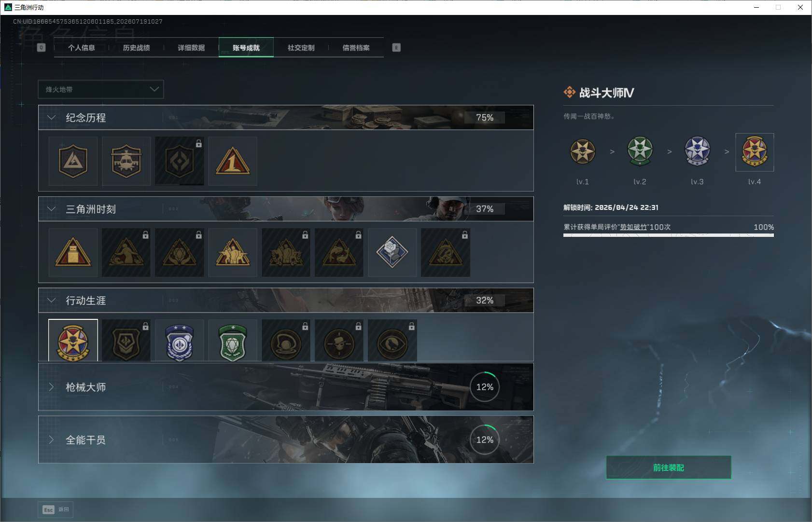Screen dimensions: 812x522
Task: Select the locked round skull badge in 行动生涯
Action: pyautogui.click(x=339, y=341)
